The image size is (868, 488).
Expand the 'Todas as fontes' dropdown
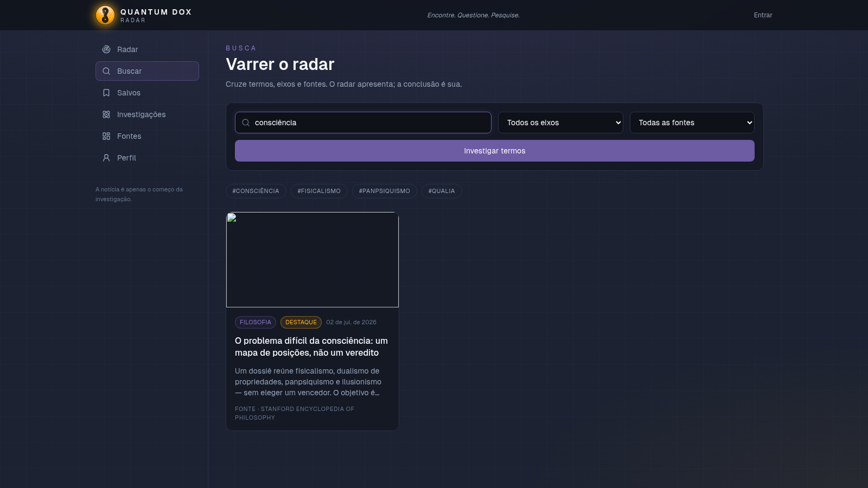[692, 123]
